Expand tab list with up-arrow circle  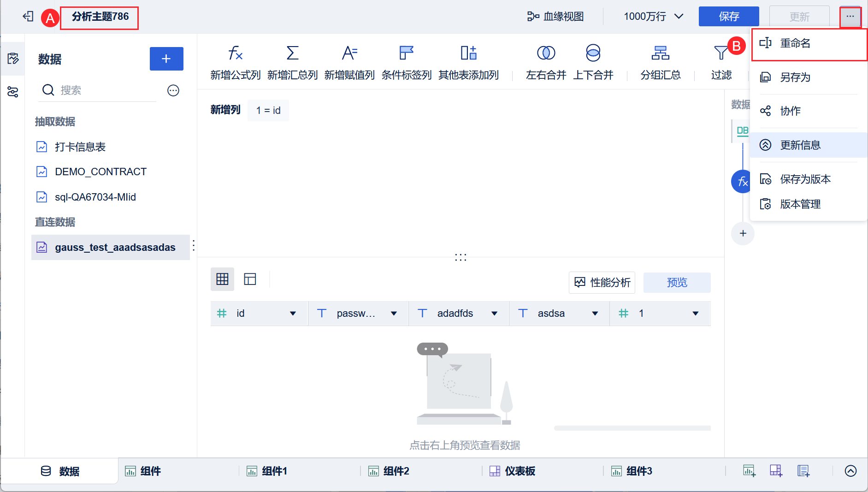coord(850,471)
